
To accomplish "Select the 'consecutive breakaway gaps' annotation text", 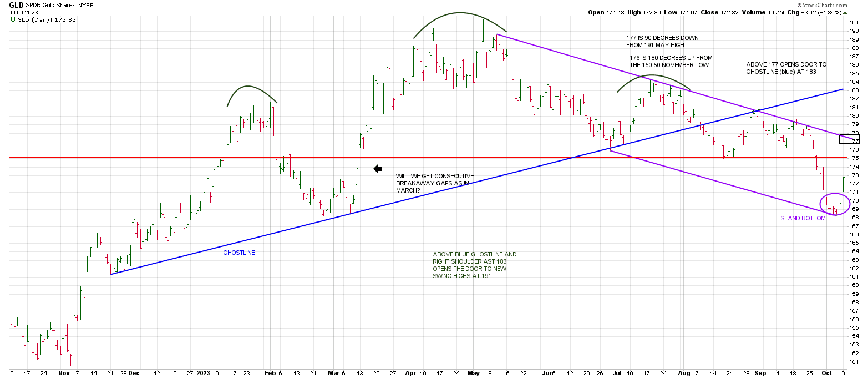I will point(435,183).
